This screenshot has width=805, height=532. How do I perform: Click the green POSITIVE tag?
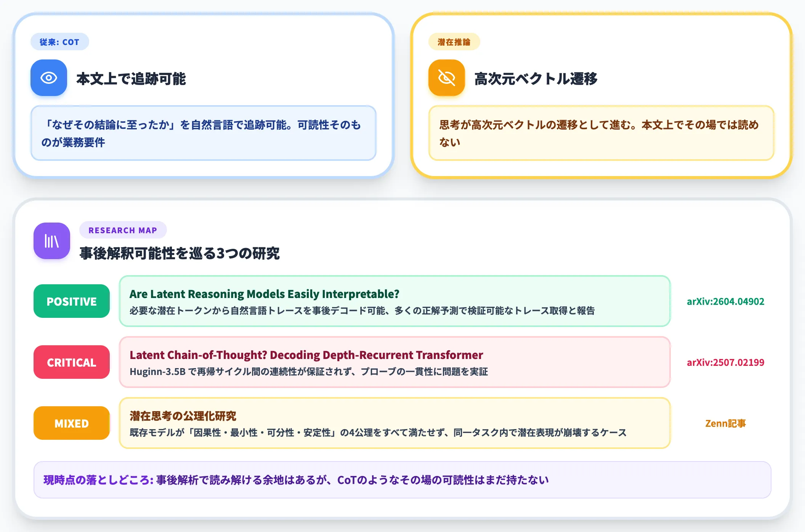coord(72,301)
